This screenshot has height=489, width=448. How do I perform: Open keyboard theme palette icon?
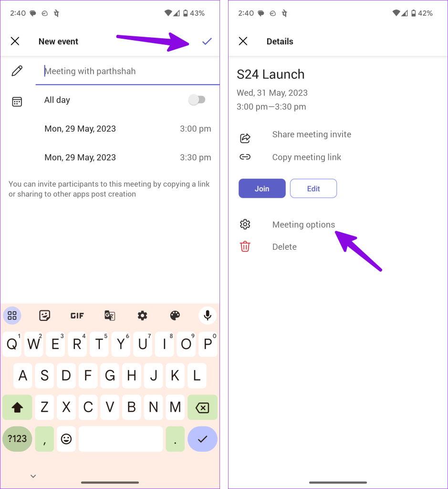175,316
